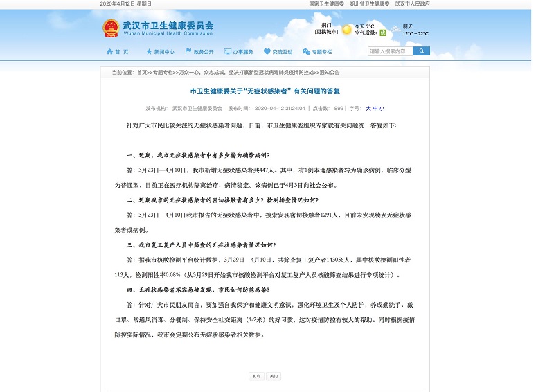Click the 请输入搜索内容 search field

[x=390, y=51]
